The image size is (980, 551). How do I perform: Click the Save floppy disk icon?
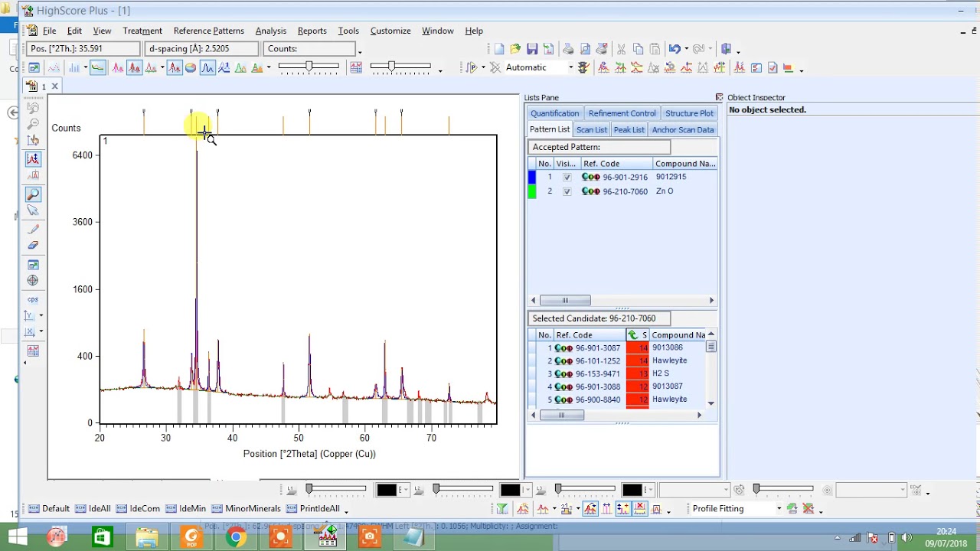[532, 49]
